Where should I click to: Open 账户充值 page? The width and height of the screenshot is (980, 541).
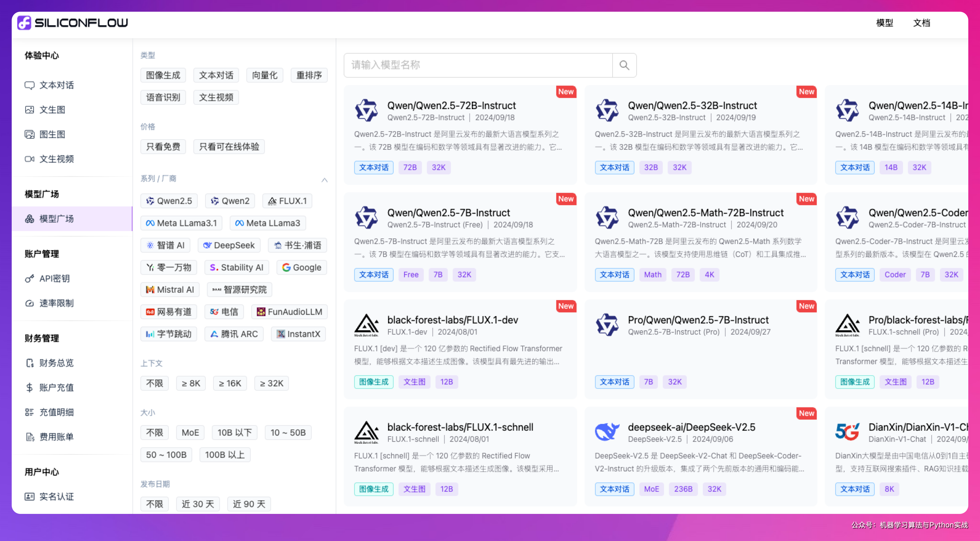56,388
